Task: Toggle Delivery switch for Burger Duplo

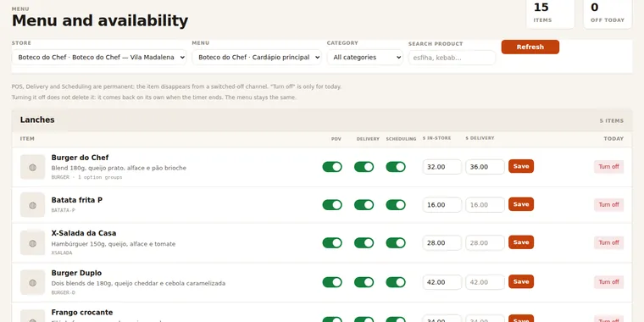Action: pos(364,282)
